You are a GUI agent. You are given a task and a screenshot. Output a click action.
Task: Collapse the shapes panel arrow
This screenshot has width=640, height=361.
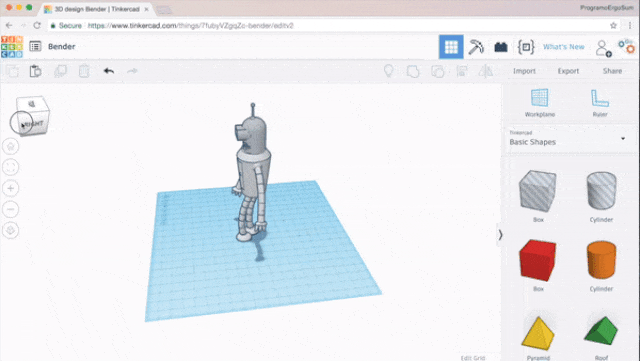(x=500, y=235)
